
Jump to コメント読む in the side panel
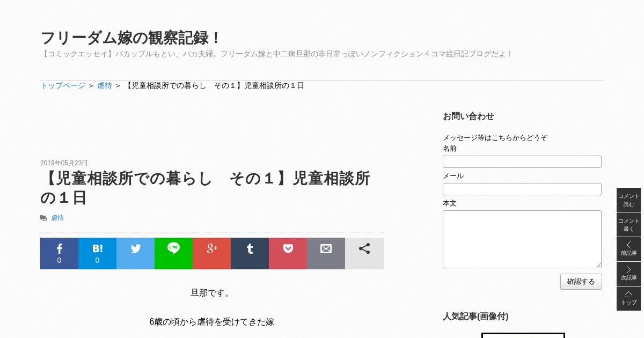click(x=628, y=200)
